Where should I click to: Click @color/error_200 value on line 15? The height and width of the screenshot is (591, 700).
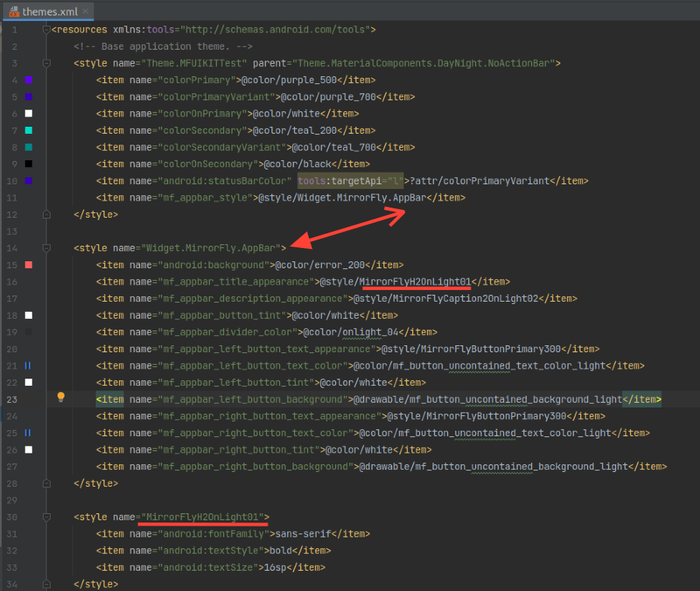click(320, 265)
